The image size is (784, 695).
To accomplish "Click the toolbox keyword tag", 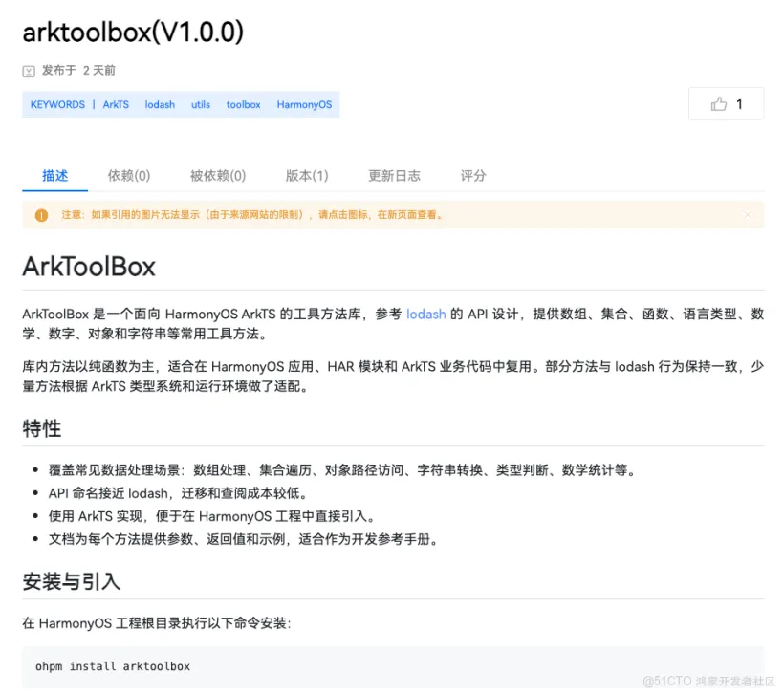I will pyautogui.click(x=244, y=104).
